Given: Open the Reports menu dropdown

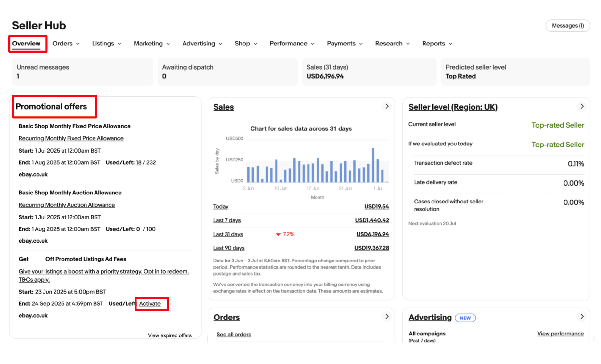Looking at the screenshot, I should pos(438,44).
